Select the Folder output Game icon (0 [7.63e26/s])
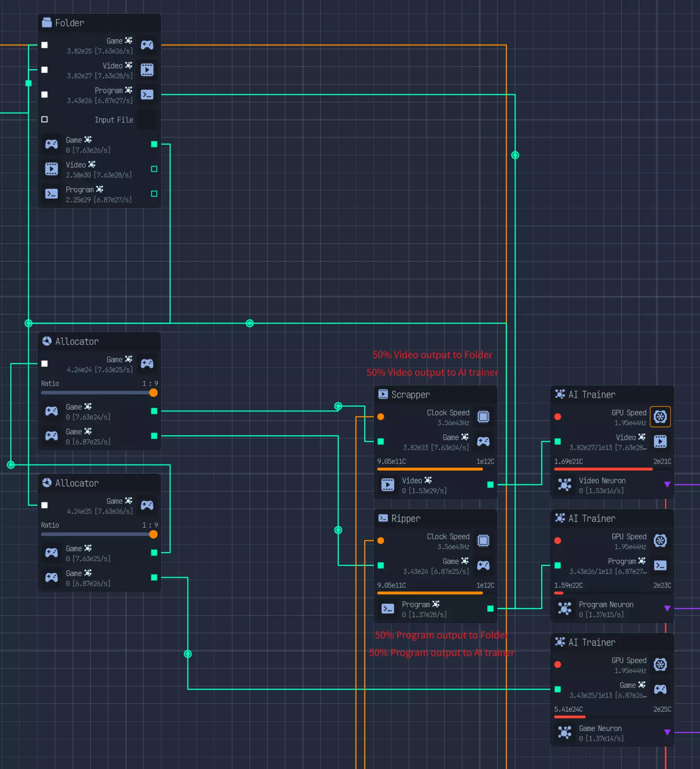Screen dimensions: 700x769 (x=52, y=144)
